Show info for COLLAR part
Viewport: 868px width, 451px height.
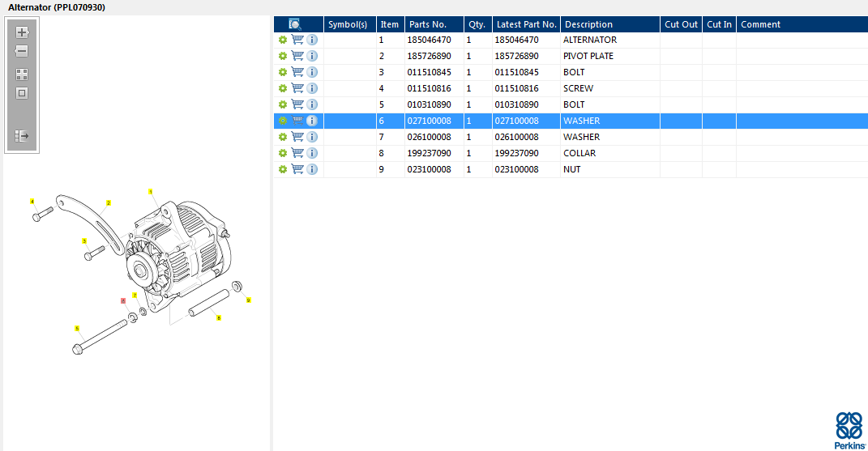click(312, 153)
